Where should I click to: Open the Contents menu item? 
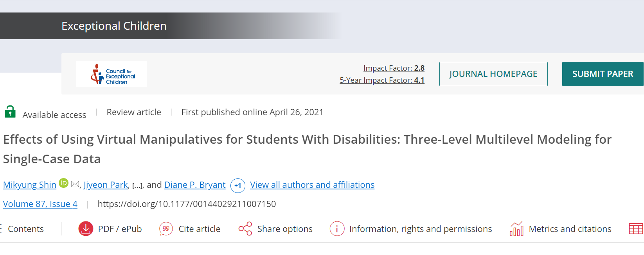tap(25, 229)
